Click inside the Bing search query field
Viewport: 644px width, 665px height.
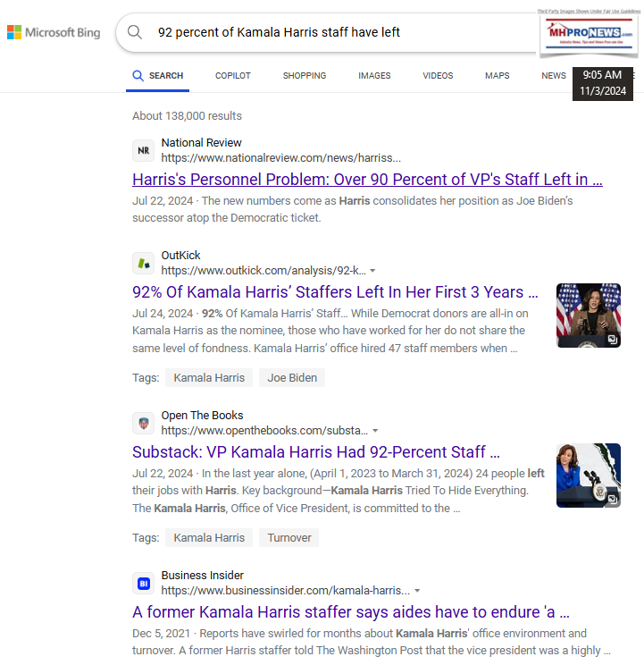tap(339, 32)
